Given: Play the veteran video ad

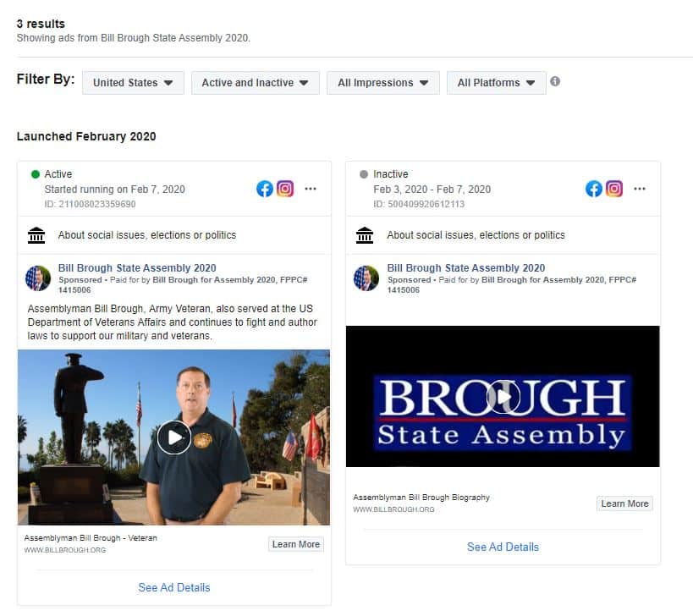Looking at the screenshot, I should 174,437.
